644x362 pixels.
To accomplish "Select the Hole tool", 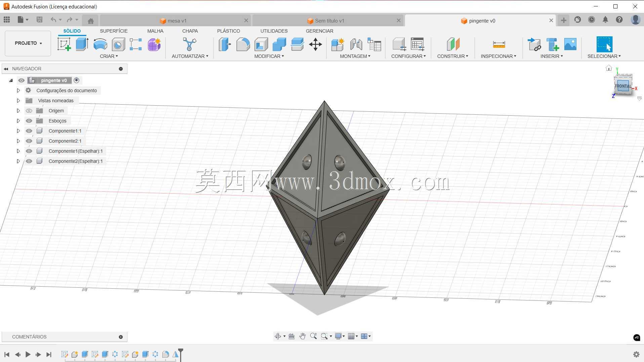I will tap(118, 44).
